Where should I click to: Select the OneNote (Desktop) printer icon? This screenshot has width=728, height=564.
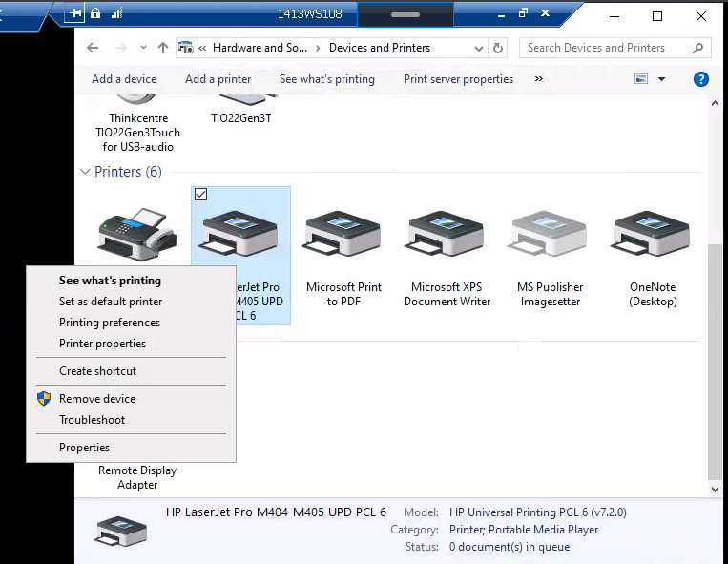click(x=653, y=235)
